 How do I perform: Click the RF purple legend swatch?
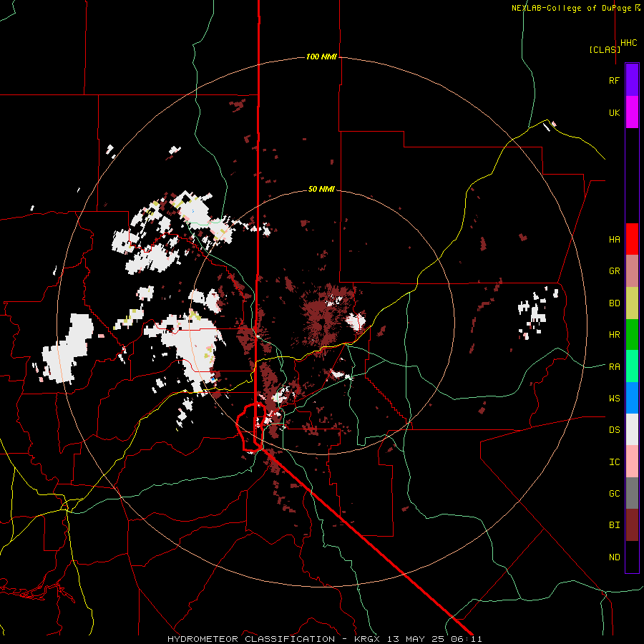(x=632, y=80)
